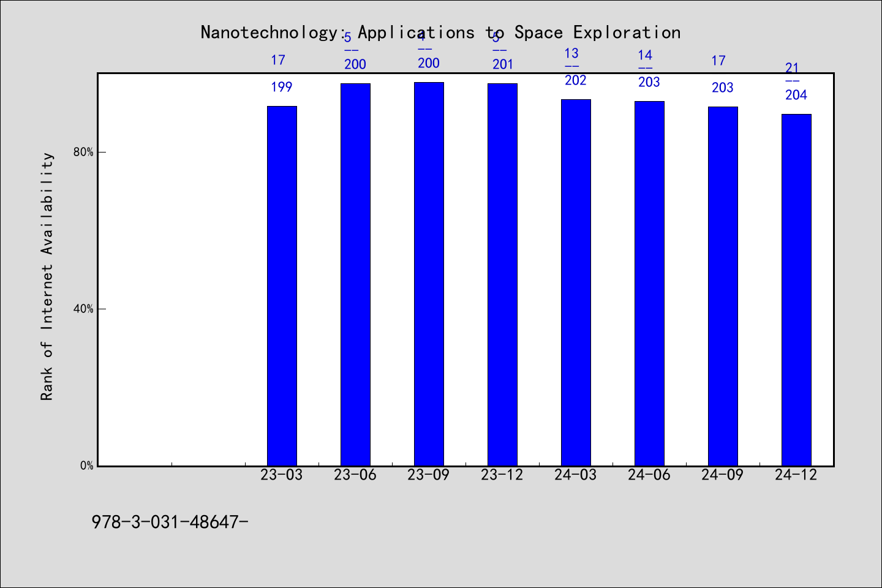Click the 23-12 x-axis label

(502, 475)
